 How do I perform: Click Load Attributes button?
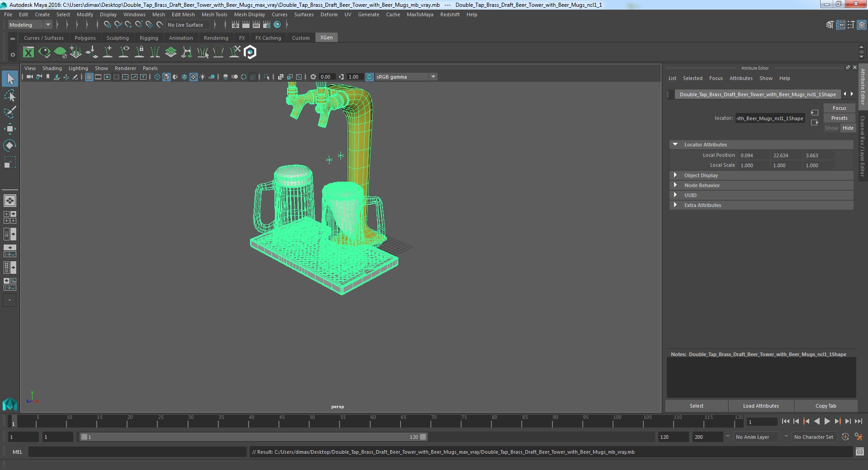click(x=761, y=406)
